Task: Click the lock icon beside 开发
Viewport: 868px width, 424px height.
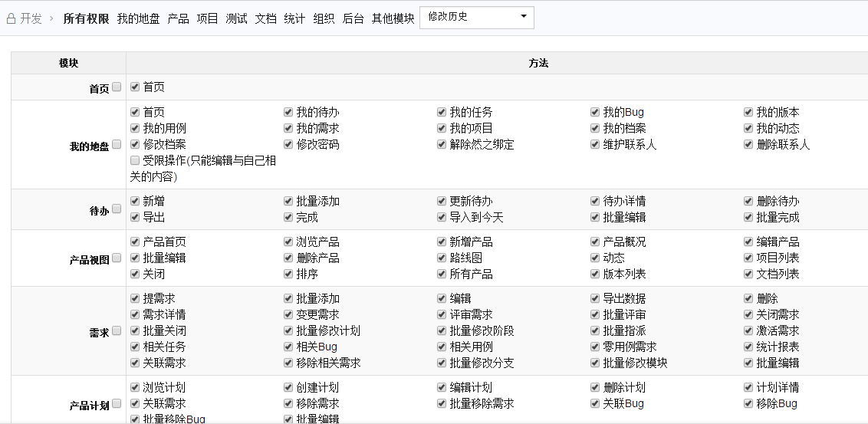Action: tap(11, 18)
